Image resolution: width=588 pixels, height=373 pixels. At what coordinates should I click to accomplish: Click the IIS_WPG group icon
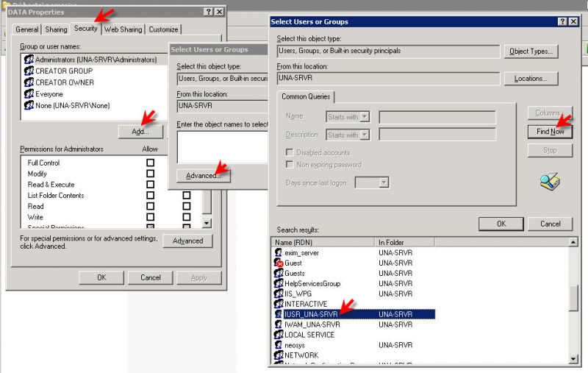point(279,294)
